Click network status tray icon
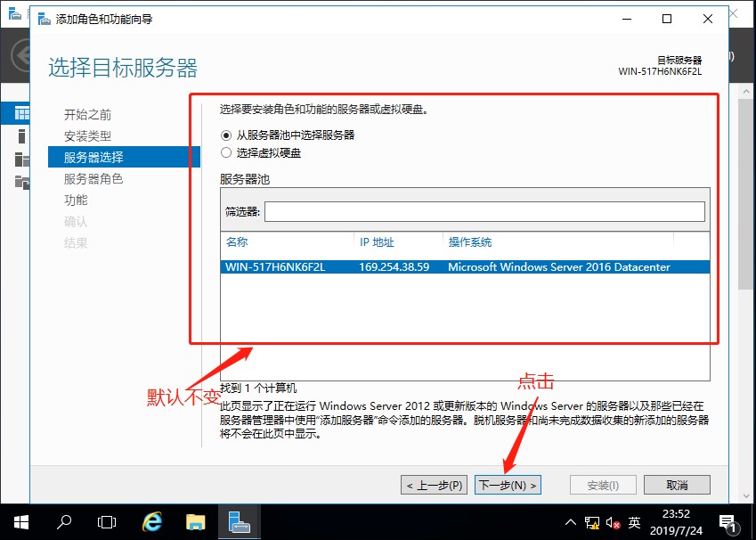The width and height of the screenshot is (756, 540). coord(591,522)
